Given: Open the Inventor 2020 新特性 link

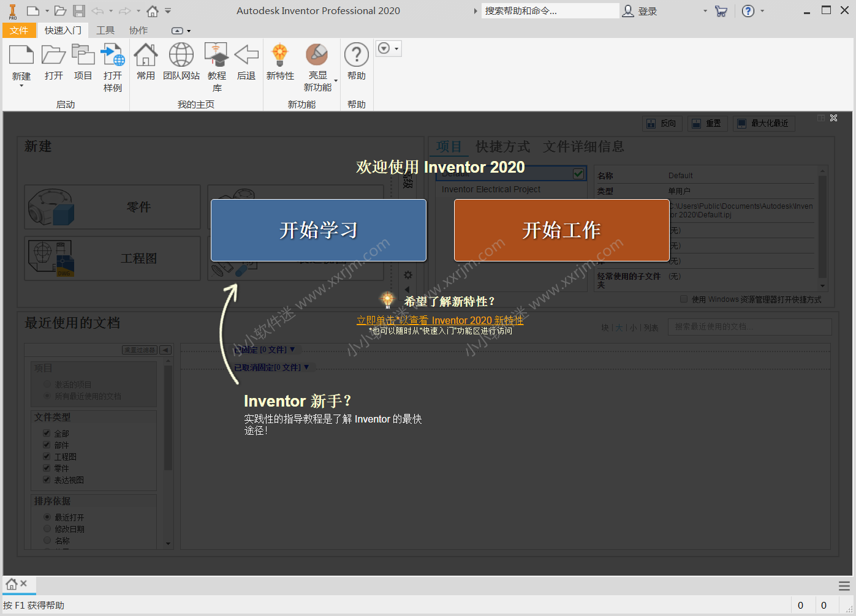Looking at the screenshot, I should 440,320.
